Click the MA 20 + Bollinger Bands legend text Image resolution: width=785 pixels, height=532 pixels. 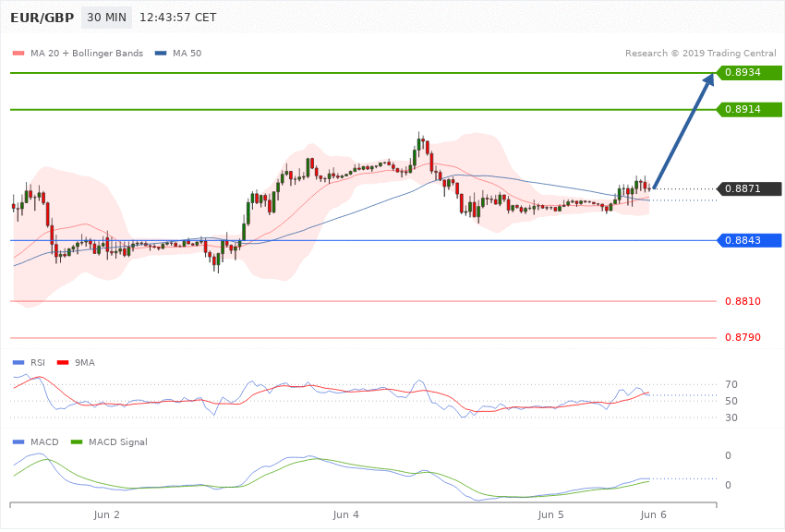(x=87, y=53)
